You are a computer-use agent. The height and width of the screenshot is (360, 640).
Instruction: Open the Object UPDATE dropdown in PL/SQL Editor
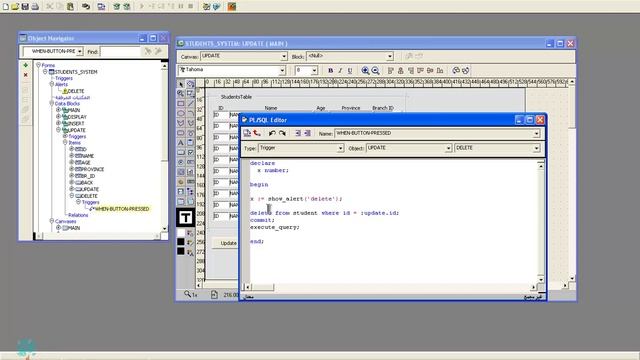[x=448, y=148]
